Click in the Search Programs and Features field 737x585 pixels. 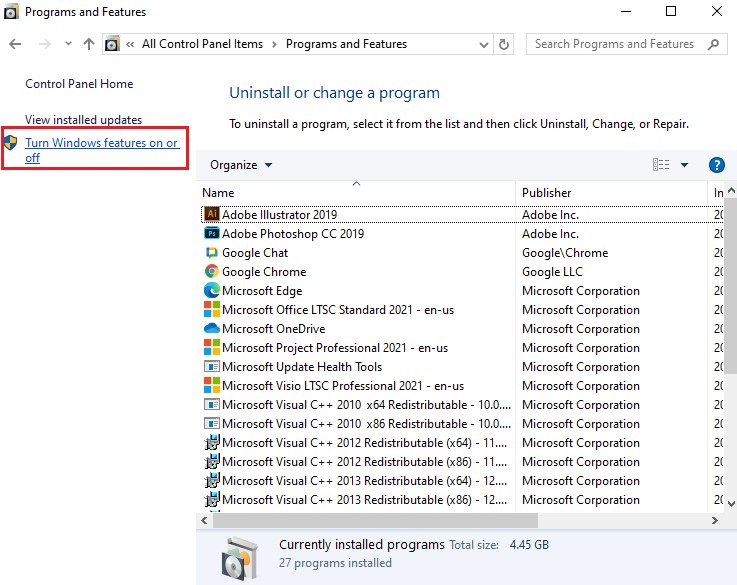pyautogui.click(x=614, y=44)
